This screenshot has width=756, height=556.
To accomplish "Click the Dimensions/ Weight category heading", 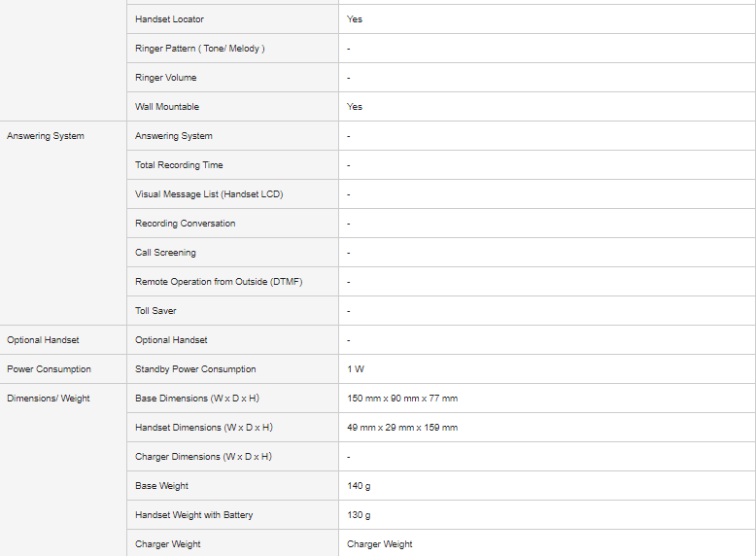I will point(48,399).
